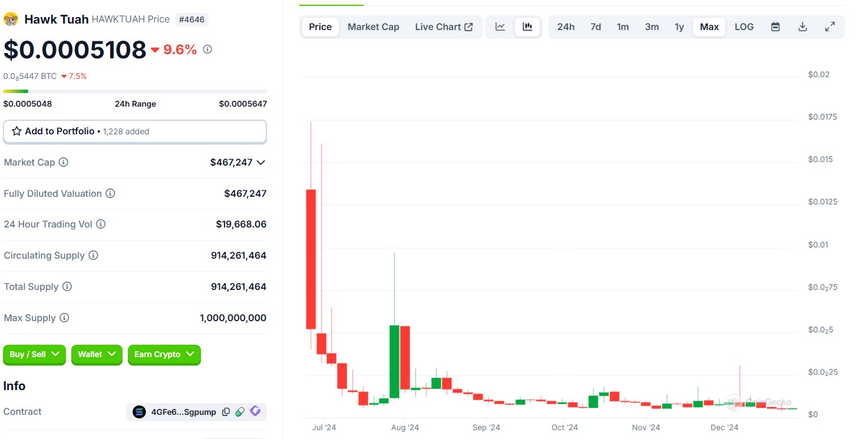Expand the Market Cap details chevron
The height and width of the screenshot is (439, 868).
260,162
